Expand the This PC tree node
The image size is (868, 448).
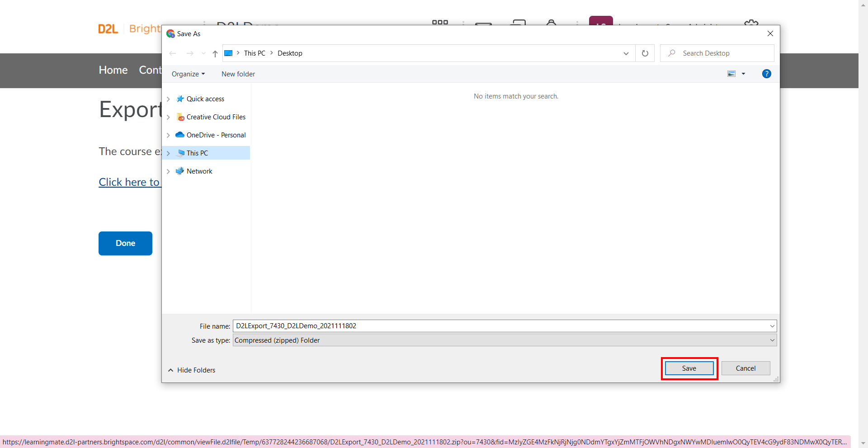click(169, 153)
